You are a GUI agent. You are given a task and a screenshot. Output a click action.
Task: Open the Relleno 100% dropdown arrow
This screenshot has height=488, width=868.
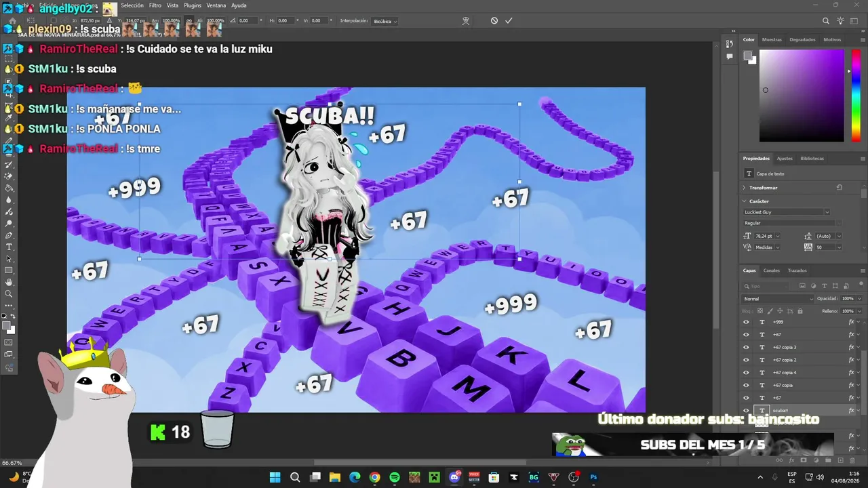click(x=859, y=311)
